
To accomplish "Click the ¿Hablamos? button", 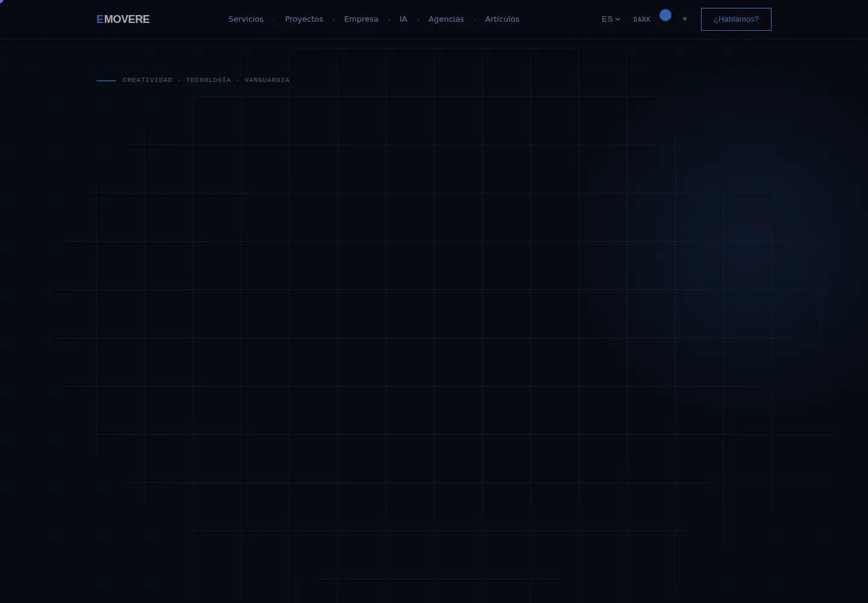I will click(x=736, y=19).
